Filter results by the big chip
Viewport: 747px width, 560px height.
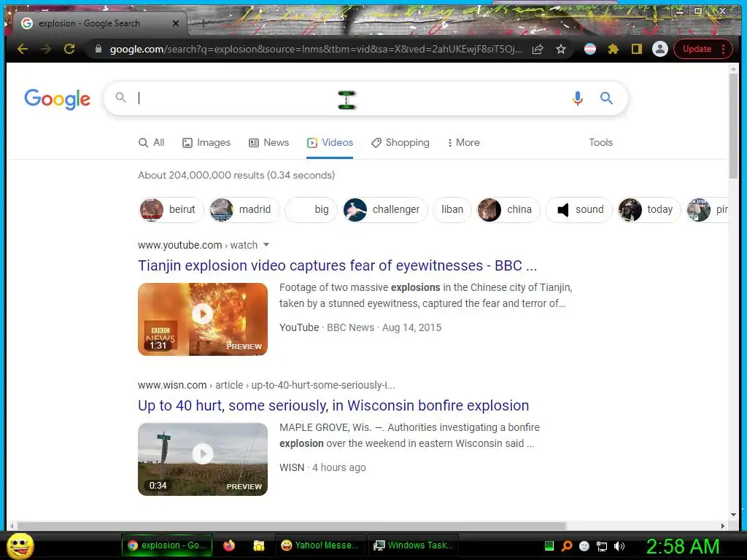tap(311, 209)
